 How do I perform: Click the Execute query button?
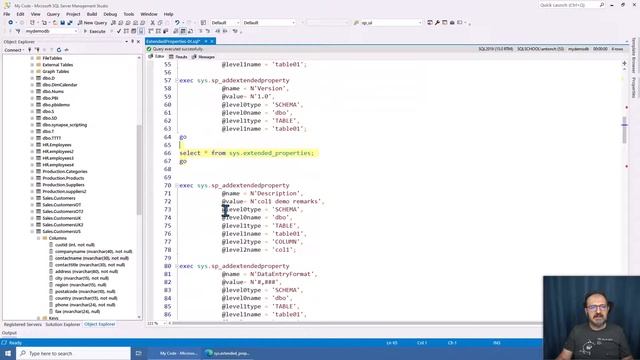[x=95, y=31]
